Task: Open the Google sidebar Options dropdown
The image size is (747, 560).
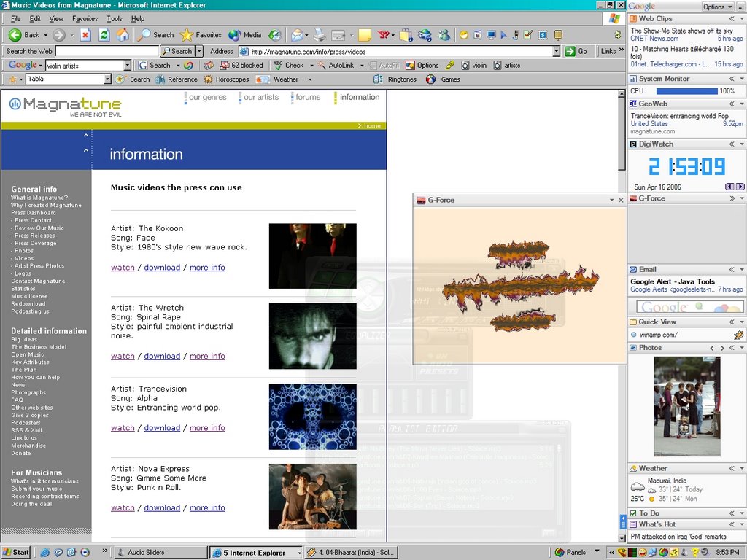Action: pyautogui.click(x=717, y=7)
